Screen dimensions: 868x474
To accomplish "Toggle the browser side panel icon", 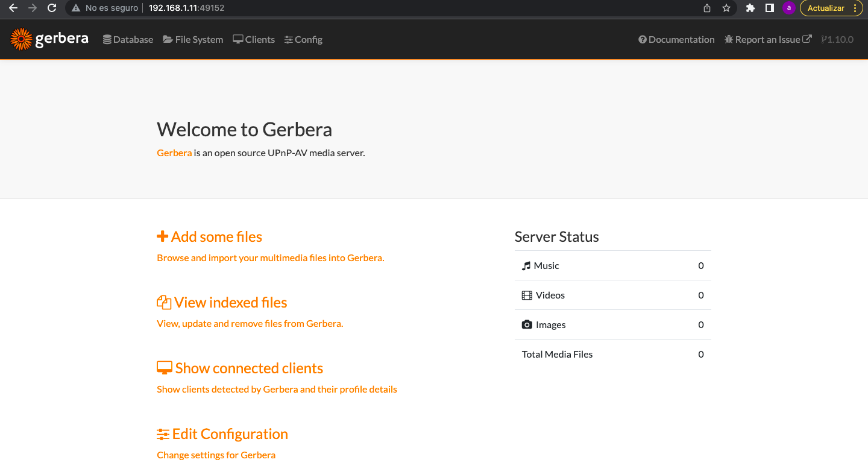I will click(x=770, y=8).
